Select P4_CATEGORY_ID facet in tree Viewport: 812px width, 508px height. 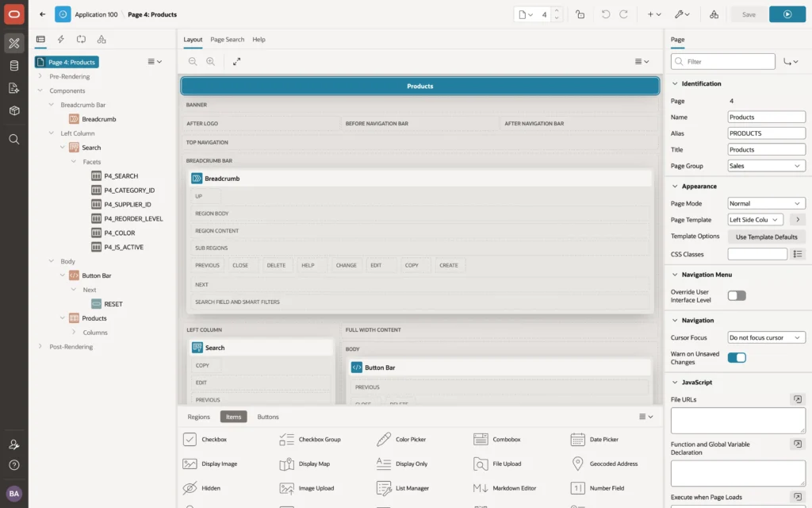129,190
